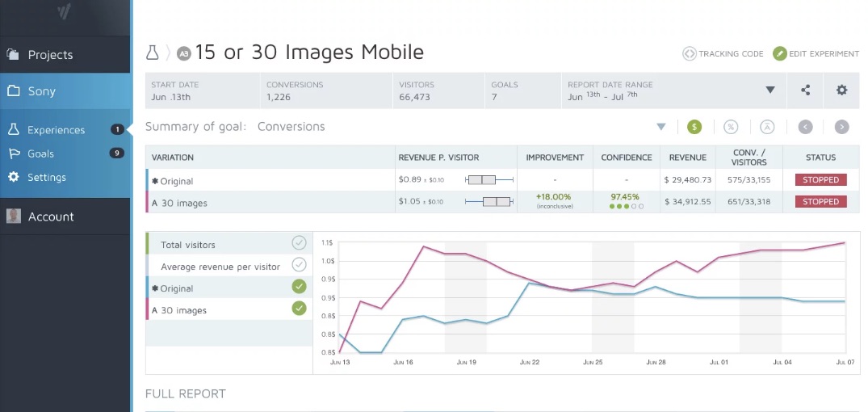Toggle 30 images series checkbox
Screen dimensions: 868x412
[299, 309]
